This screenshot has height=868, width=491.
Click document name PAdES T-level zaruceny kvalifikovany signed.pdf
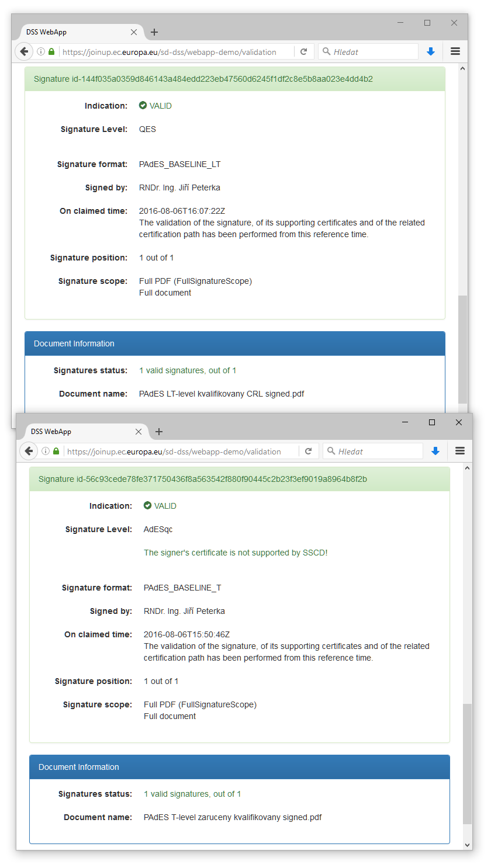233,817
